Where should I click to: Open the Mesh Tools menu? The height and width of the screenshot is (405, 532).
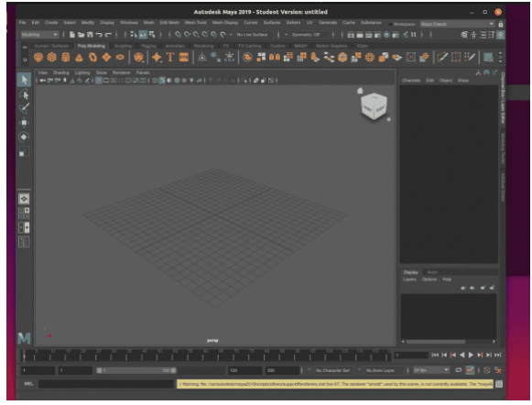[x=196, y=22]
